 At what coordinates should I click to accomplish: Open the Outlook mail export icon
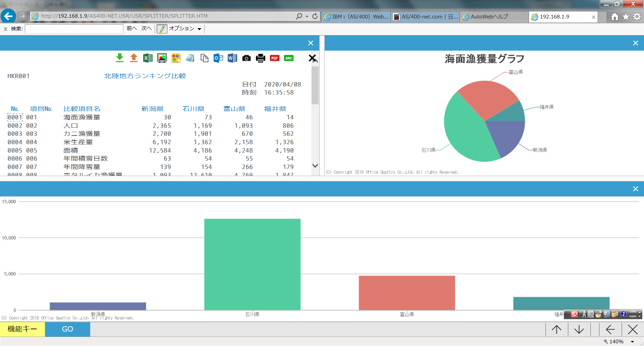pyautogui.click(x=218, y=58)
